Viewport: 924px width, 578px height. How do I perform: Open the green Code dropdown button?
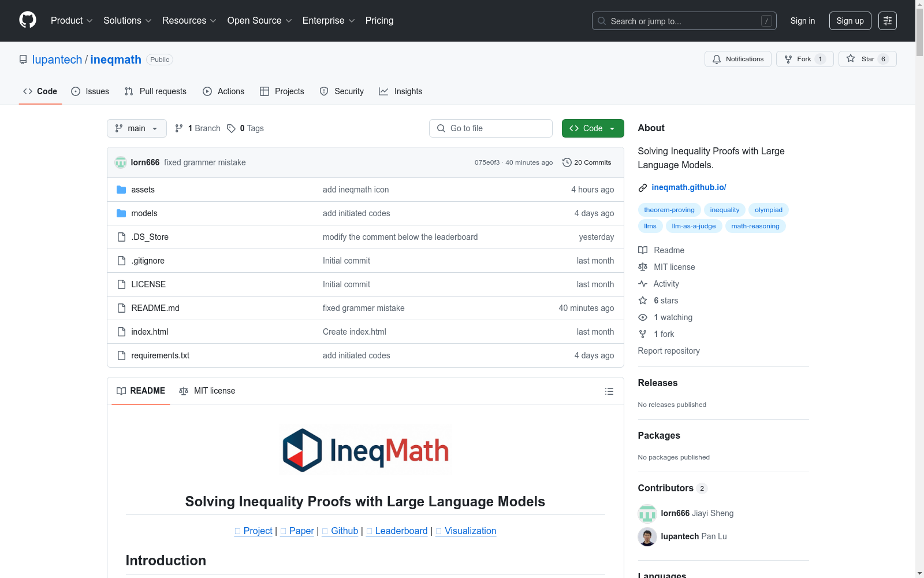pyautogui.click(x=593, y=128)
